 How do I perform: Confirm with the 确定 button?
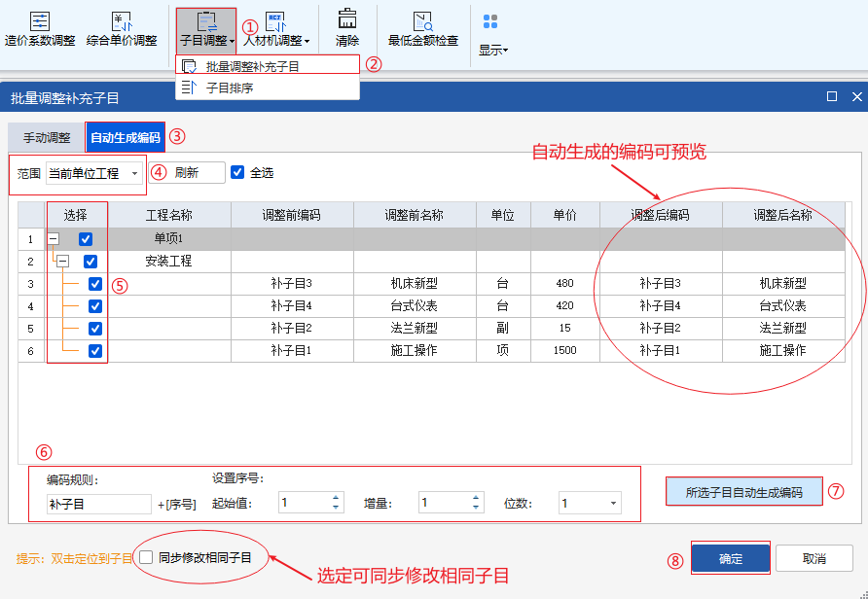tap(731, 558)
